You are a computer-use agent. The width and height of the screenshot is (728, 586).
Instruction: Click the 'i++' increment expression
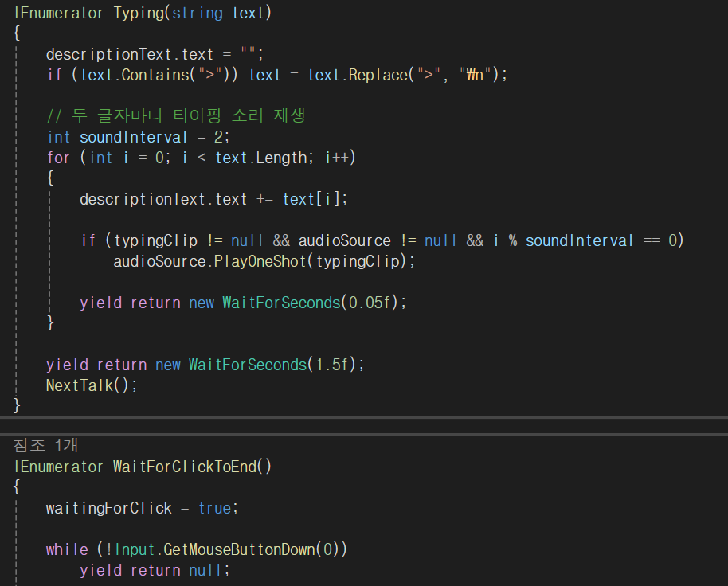pos(337,158)
